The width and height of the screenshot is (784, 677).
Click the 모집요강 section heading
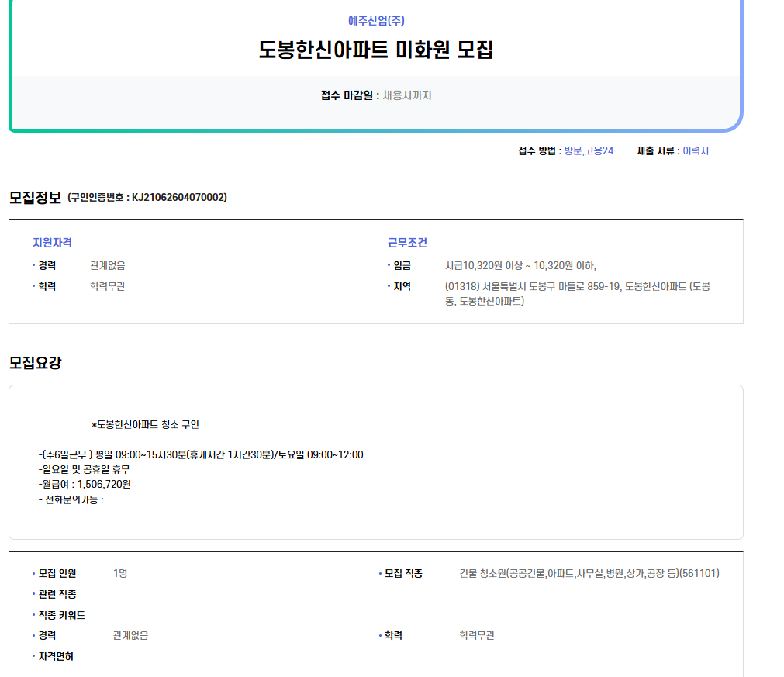click(x=35, y=362)
